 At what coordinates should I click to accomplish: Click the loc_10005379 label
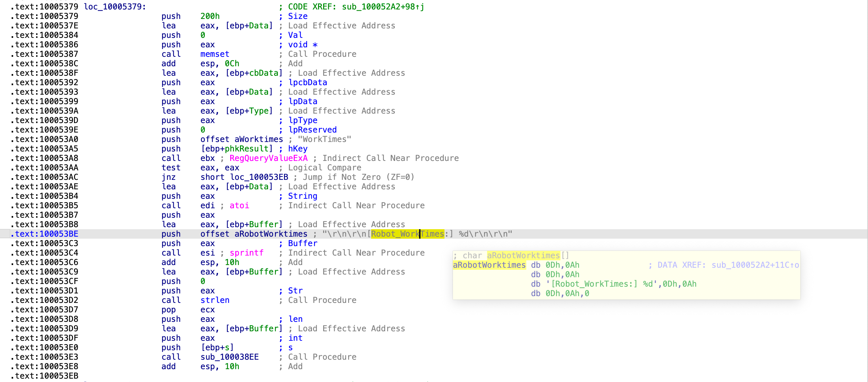(115, 7)
